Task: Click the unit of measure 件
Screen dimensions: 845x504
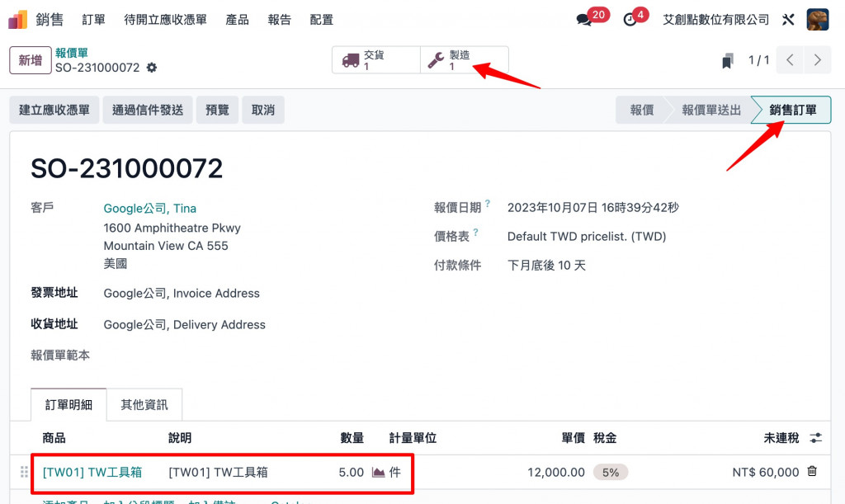Action: click(x=395, y=472)
